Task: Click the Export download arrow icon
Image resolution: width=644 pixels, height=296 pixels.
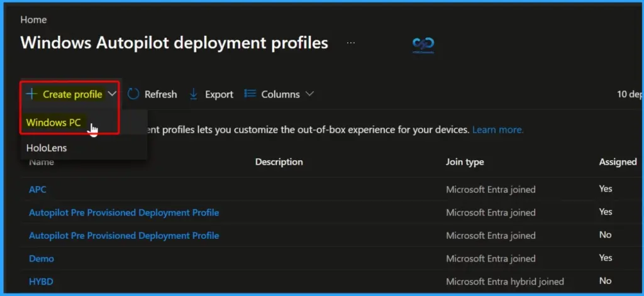Action: pos(193,94)
